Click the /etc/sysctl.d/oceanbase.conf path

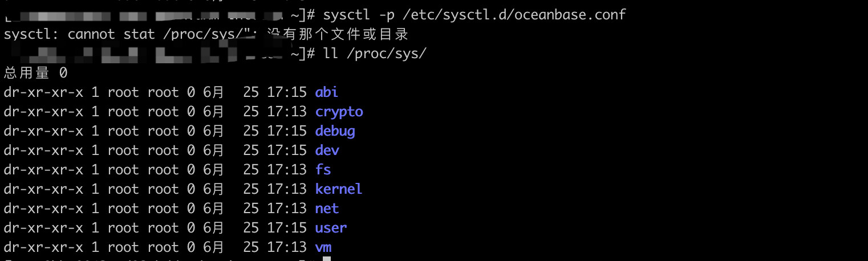514,14
